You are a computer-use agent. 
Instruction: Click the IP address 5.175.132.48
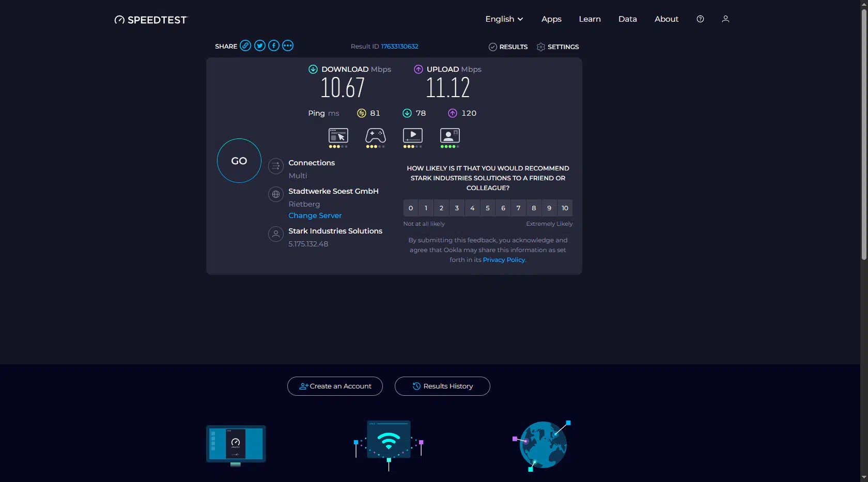pos(308,244)
